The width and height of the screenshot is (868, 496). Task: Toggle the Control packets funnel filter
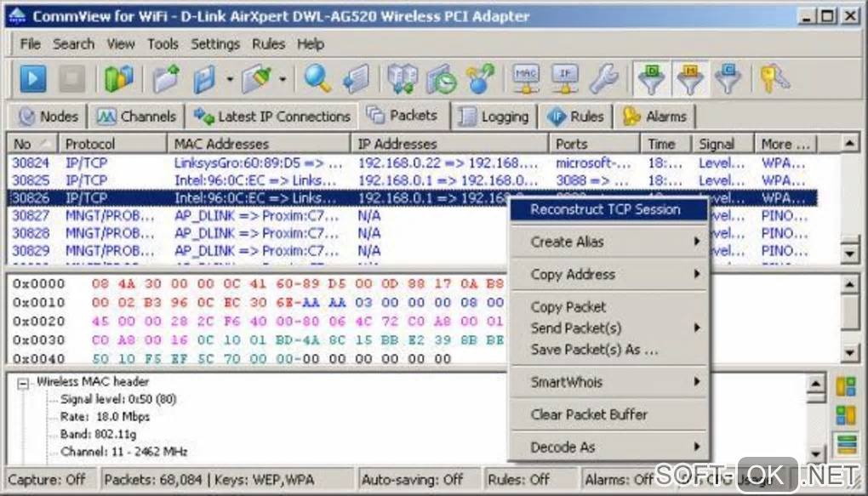(728, 78)
